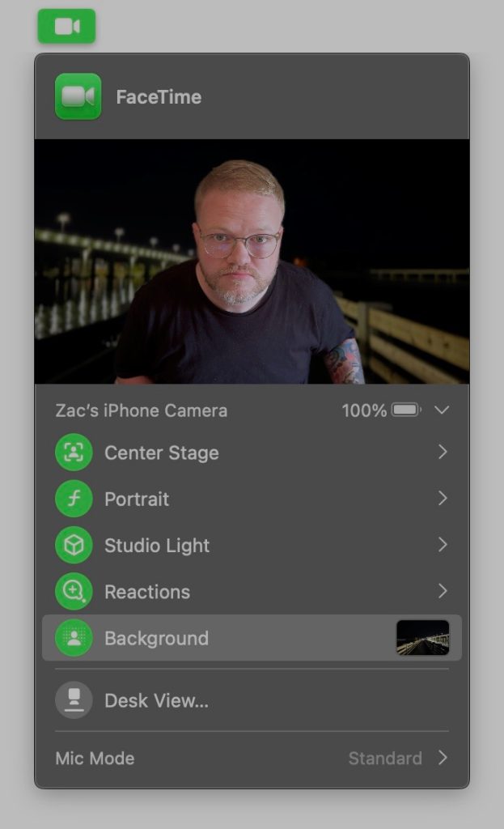Expand Center Stage options chevron
The height and width of the screenshot is (829, 504).
(x=443, y=453)
